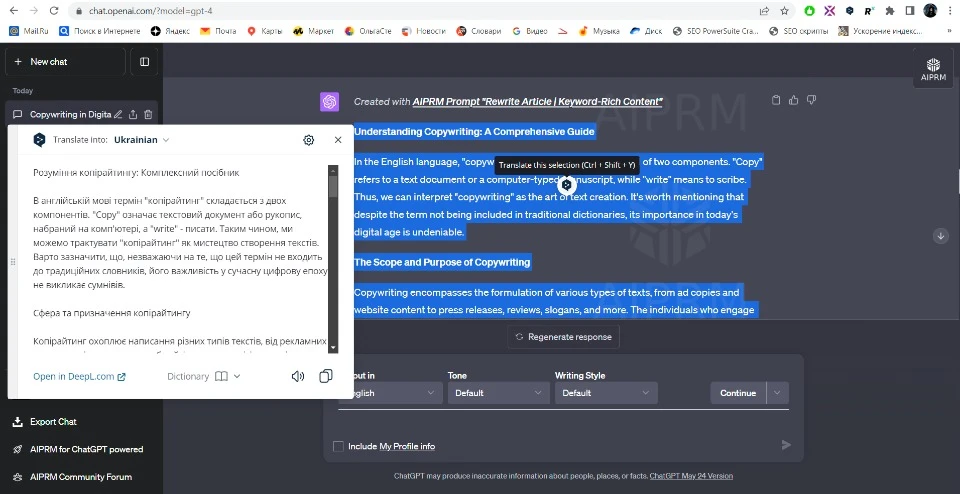Click the Regenerate response button
Screen dimensions: 960x494
(561, 337)
